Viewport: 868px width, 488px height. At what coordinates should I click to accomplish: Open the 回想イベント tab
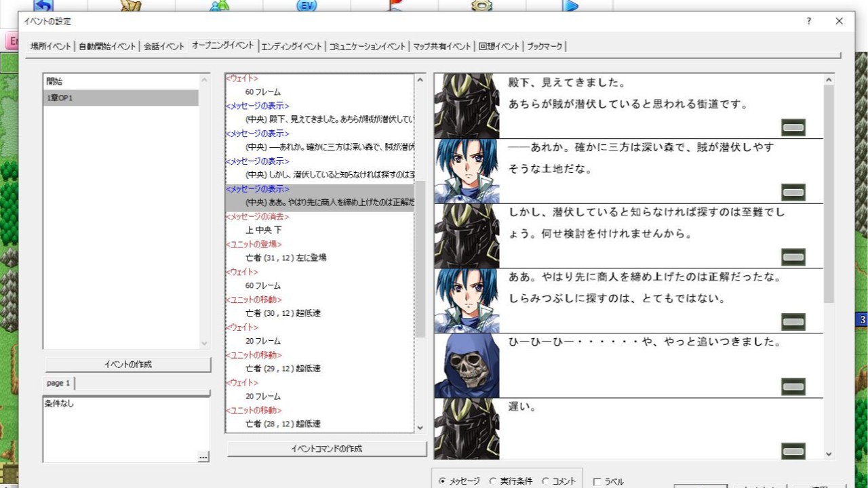coord(499,47)
